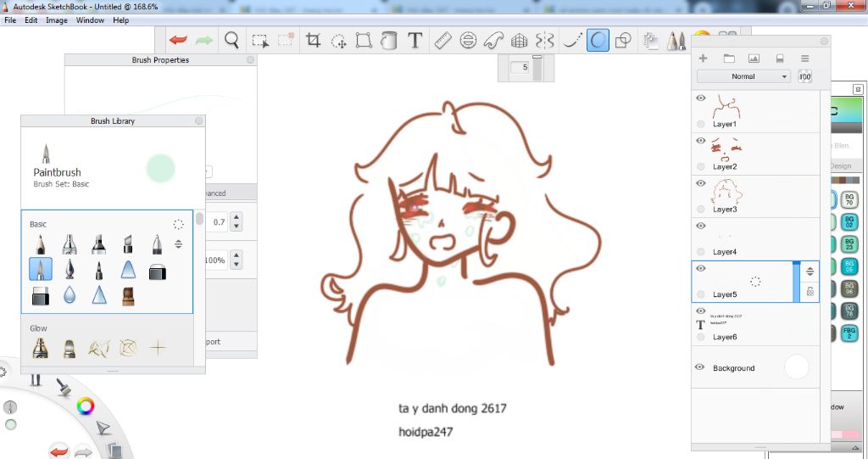
Task: Hide Layer1 with its eye icon
Action: tap(701, 98)
